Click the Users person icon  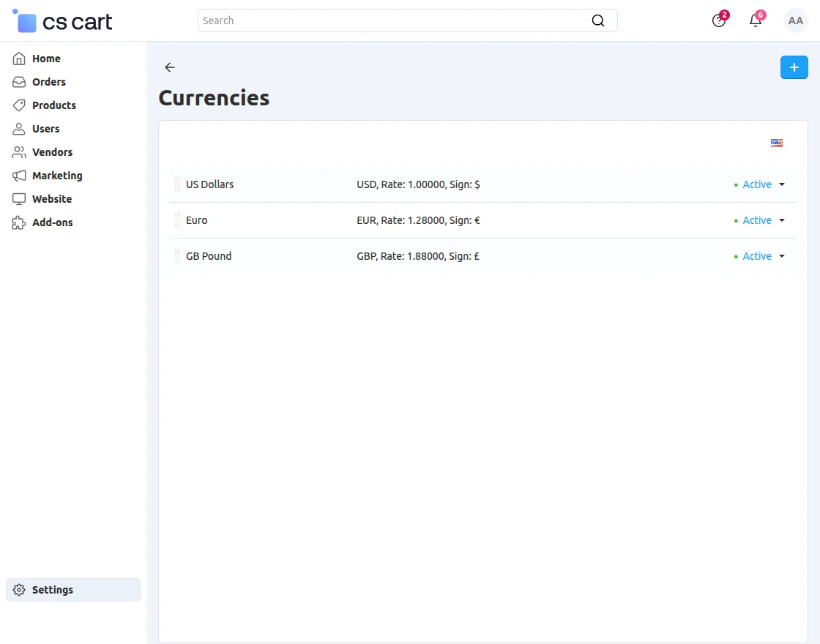[x=19, y=129]
